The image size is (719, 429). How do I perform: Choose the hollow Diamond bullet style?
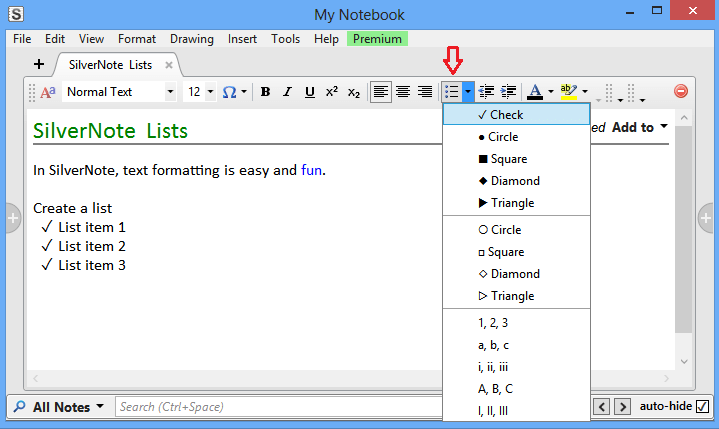point(516,274)
